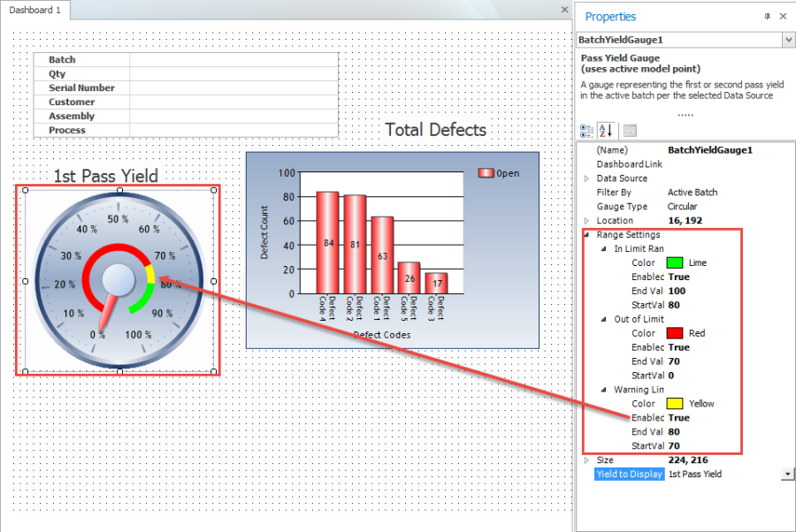Viewport: 796px width, 532px height.
Task: Open the Yield to Display dropdown arrow
Action: (x=788, y=474)
